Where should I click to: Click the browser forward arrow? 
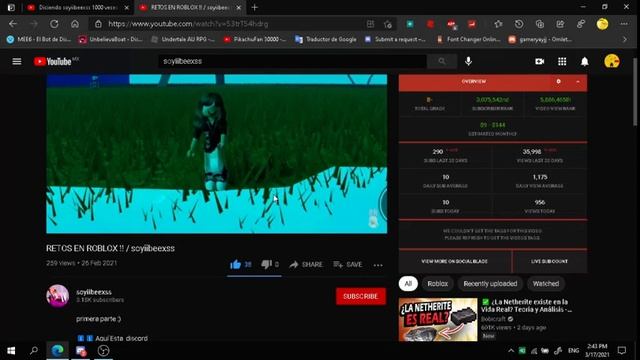[33, 24]
